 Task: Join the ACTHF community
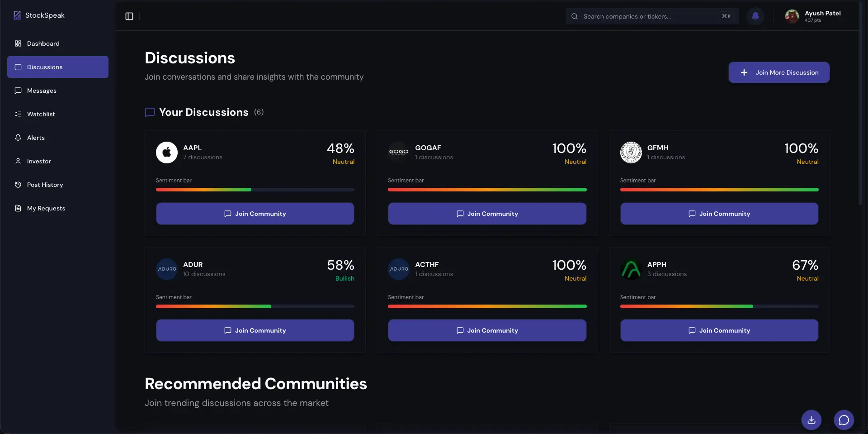[487, 330]
